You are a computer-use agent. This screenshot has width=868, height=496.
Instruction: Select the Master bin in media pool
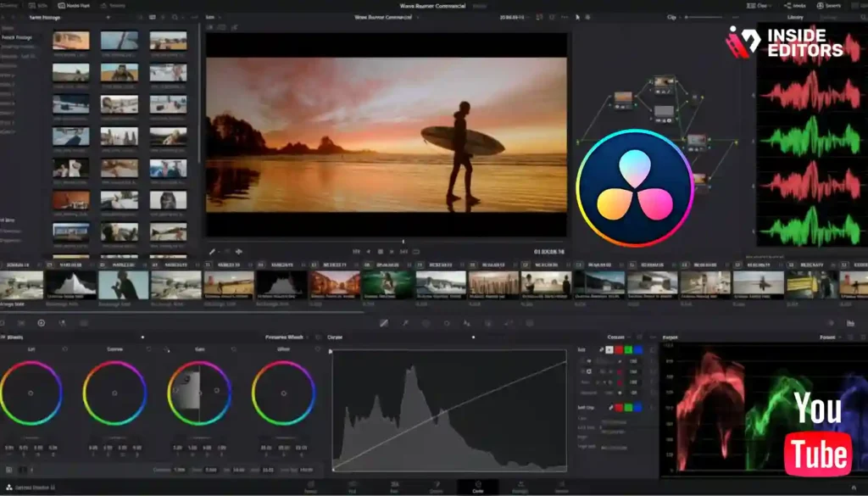click(x=8, y=28)
